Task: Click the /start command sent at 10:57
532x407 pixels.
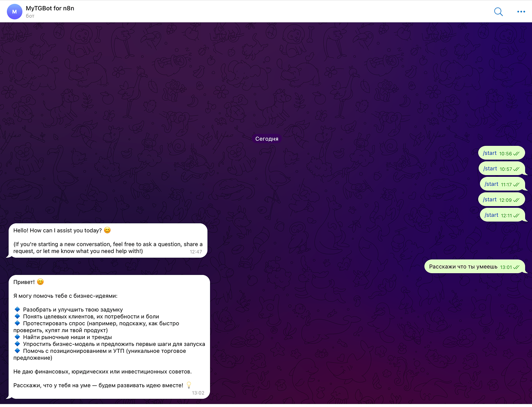Action: tap(490, 169)
